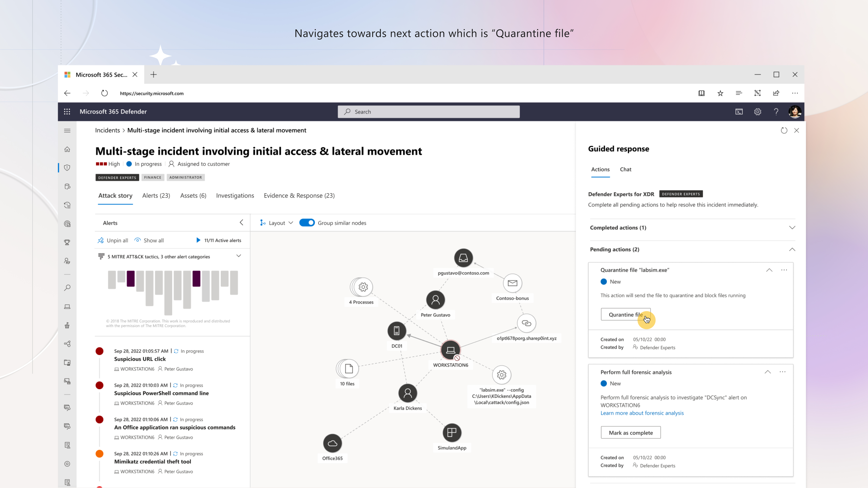Viewport: 868px width, 488px height.
Task: Select the labsim.exe process node
Action: point(501,375)
